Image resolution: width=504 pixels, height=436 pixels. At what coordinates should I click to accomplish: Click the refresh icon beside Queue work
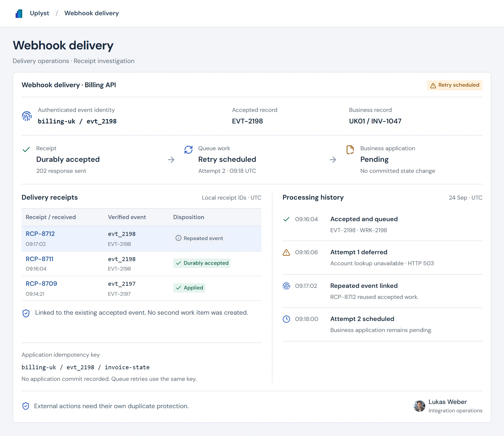pos(188,150)
